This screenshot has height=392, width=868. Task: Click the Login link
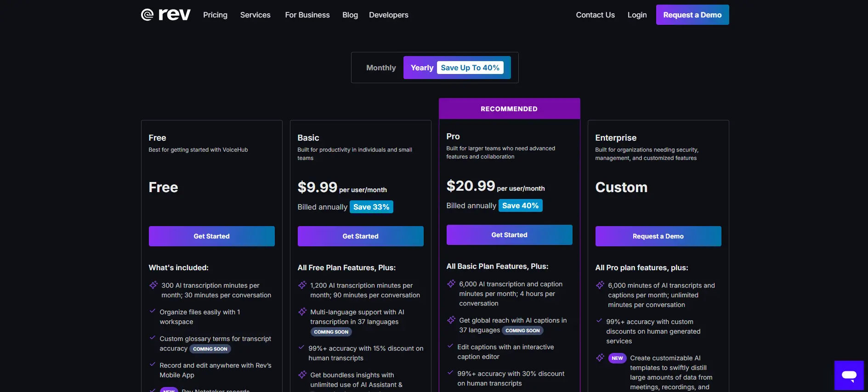[637, 15]
